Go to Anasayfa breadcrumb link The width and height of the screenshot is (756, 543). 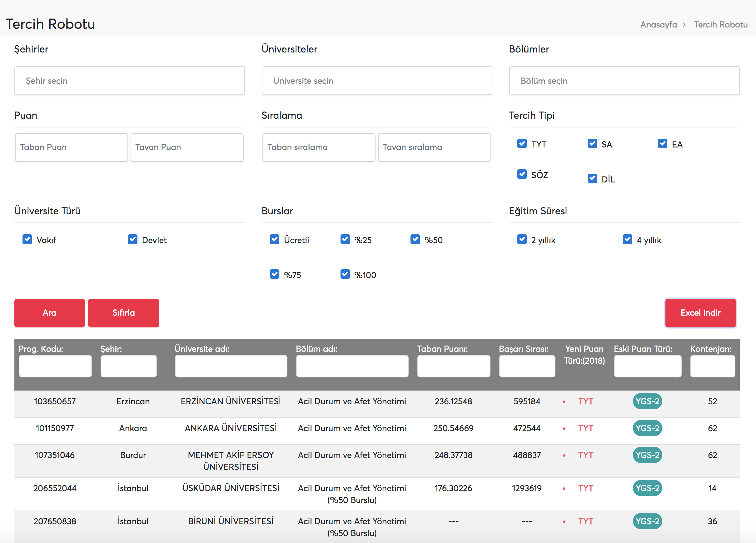658,25
